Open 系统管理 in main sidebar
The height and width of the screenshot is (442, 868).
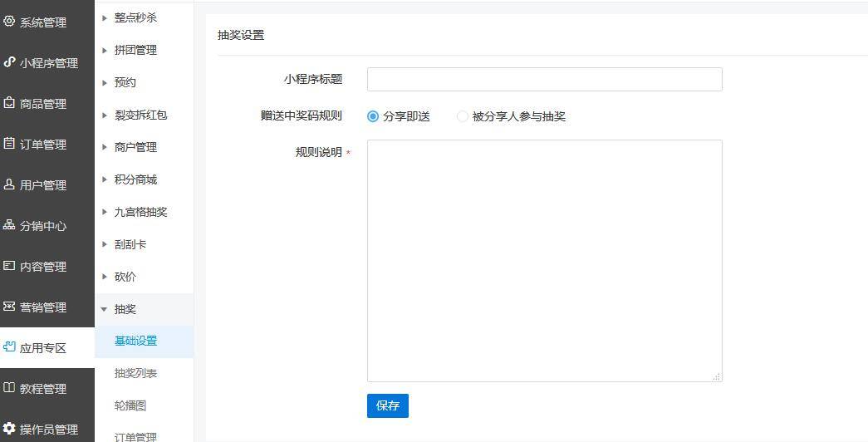tap(47, 22)
